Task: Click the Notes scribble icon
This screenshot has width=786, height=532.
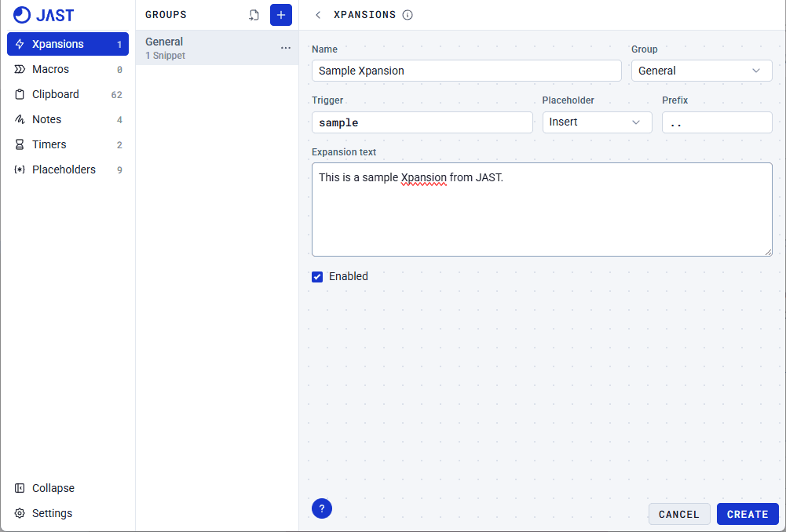Action: click(20, 119)
